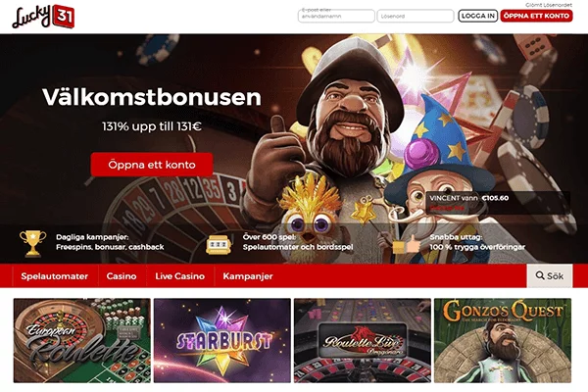Launch the Gonzo's Quest thumbnail
The image size is (588, 392).
[x=503, y=340]
